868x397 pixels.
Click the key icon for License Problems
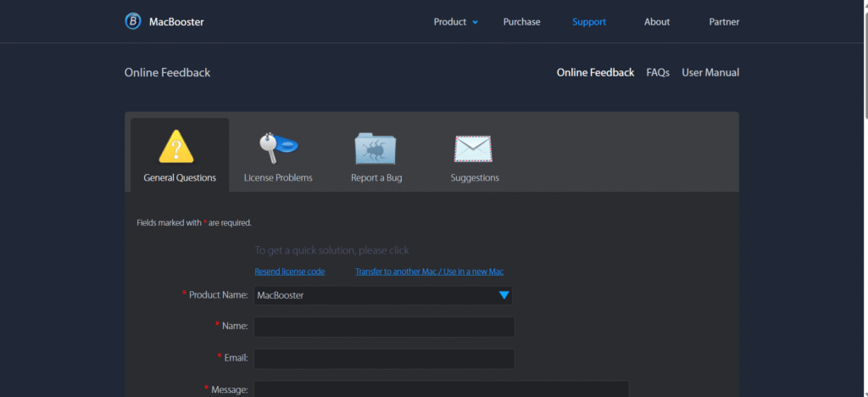pyautogui.click(x=277, y=148)
